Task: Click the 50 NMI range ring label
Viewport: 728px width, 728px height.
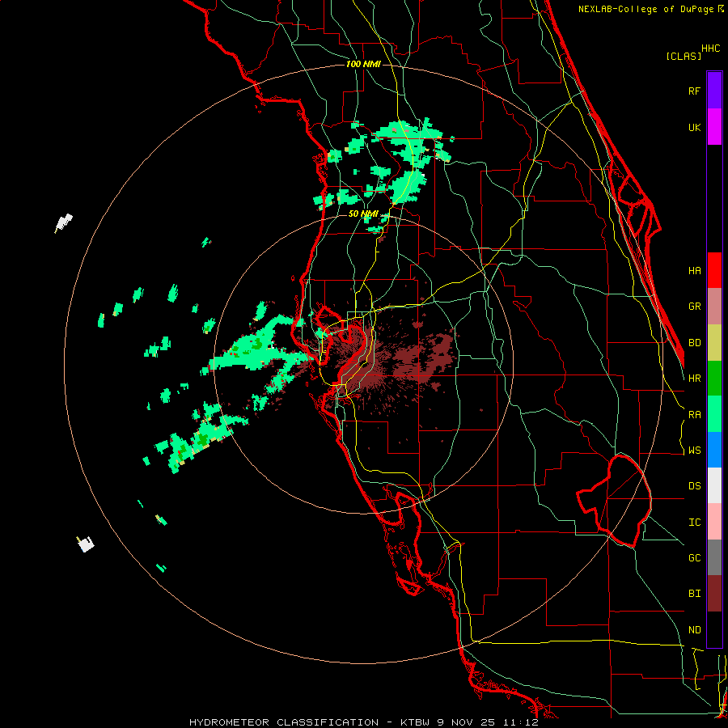Action: pos(363,214)
